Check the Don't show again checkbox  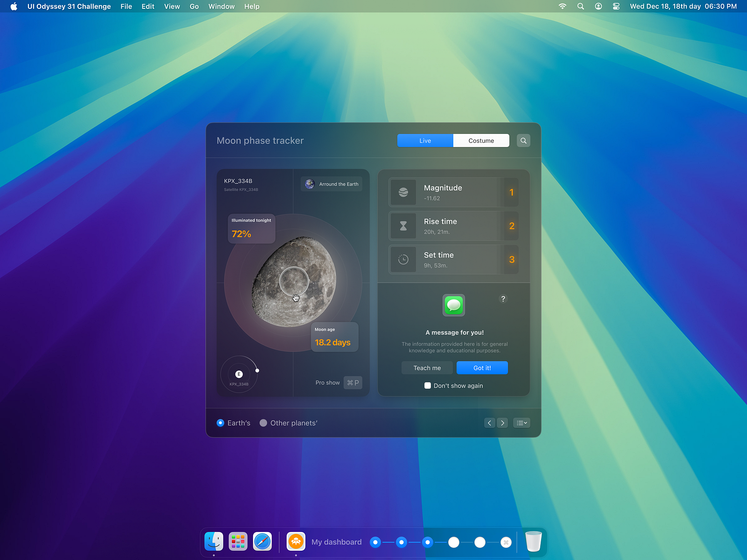pyautogui.click(x=427, y=385)
